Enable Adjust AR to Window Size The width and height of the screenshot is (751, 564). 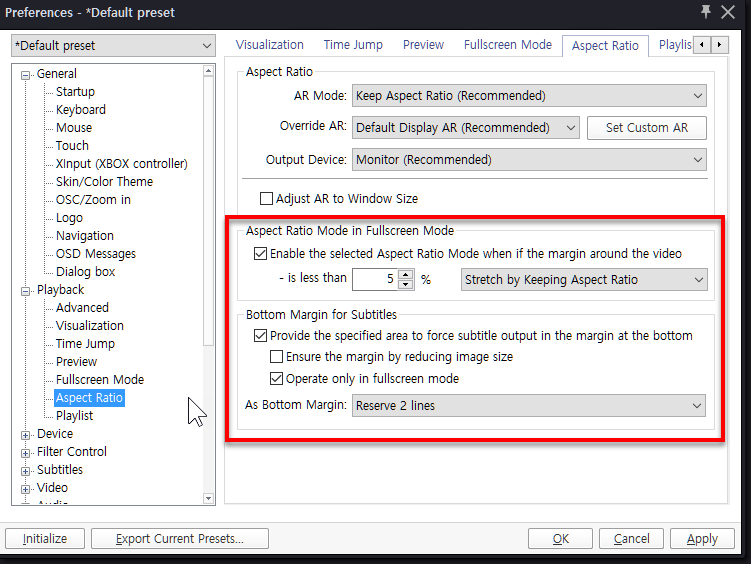pos(266,198)
